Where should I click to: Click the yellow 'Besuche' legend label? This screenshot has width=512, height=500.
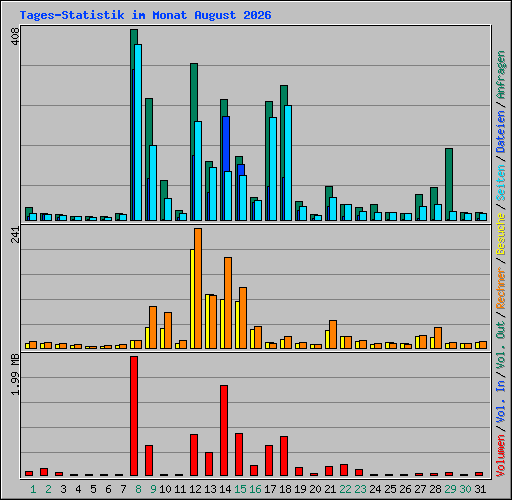[x=501, y=234]
